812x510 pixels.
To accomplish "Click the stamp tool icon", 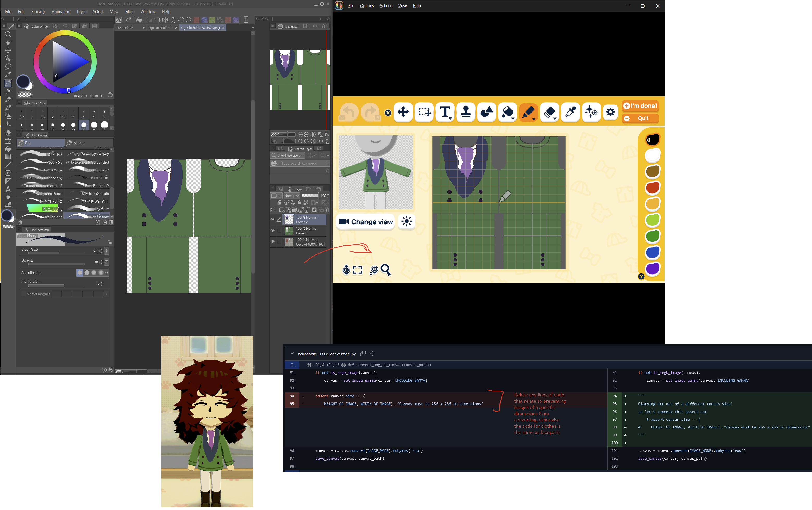I will [466, 112].
